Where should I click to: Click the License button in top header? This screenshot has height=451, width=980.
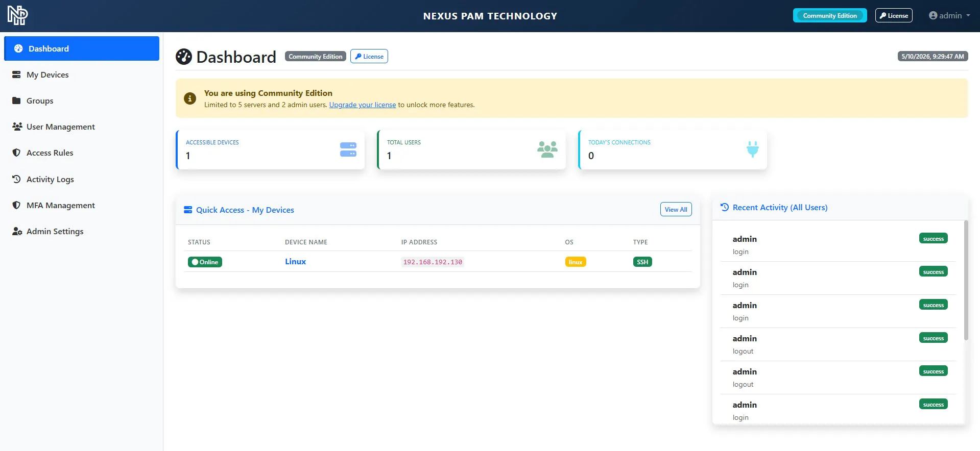point(894,15)
